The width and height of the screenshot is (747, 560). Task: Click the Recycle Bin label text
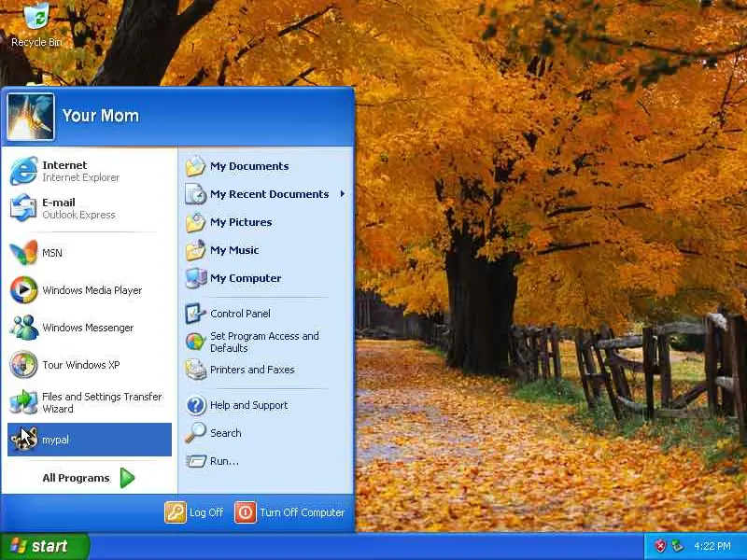(36, 42)
